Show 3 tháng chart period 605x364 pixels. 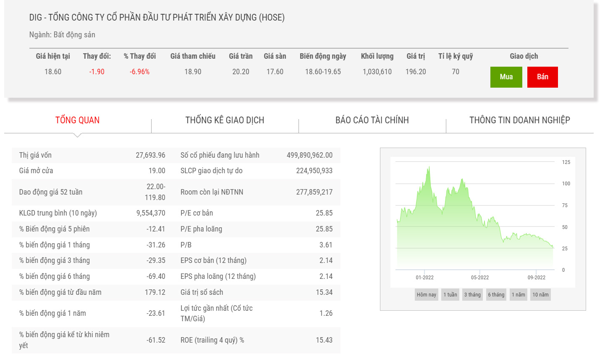click(x=472, y=295)
